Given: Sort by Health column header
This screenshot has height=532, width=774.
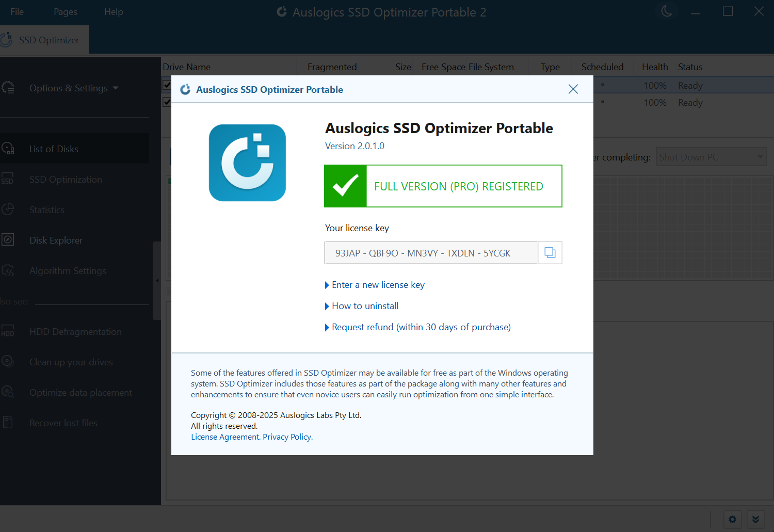Looking at the screenshot, I should pos(655,67).
